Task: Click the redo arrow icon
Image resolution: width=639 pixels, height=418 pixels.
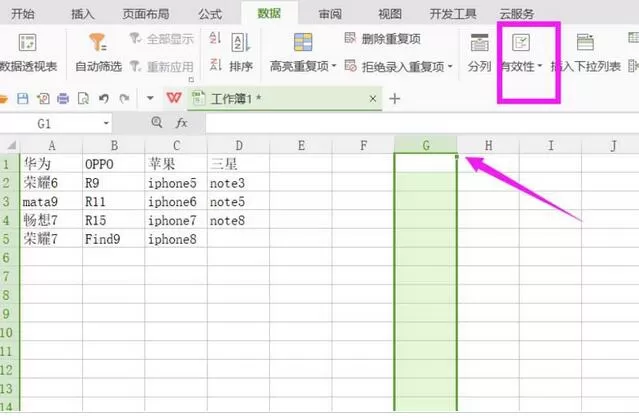Action: (x=124, y=98)
